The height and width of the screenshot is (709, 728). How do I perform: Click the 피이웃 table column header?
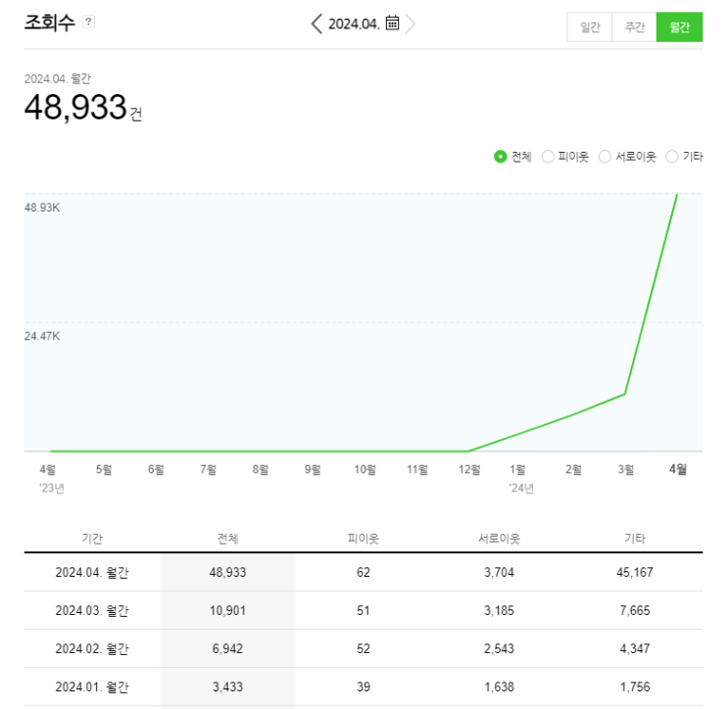[x=364, y=539]
